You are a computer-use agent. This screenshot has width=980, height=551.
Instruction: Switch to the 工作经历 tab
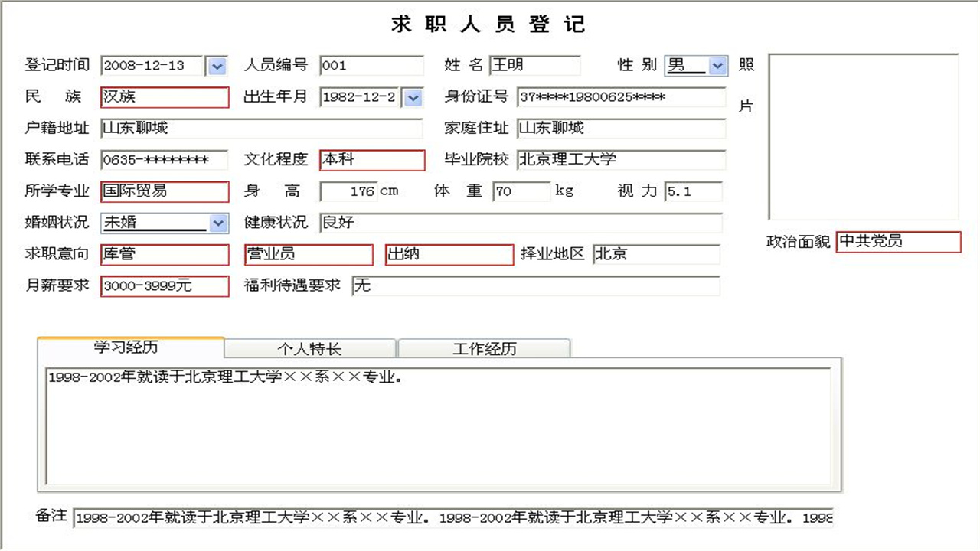click(x=483, y=348)
